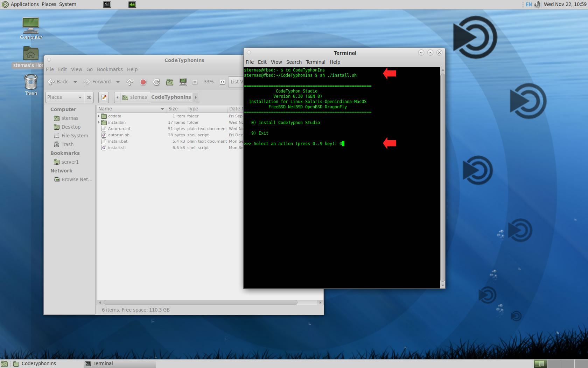Open Terminal window View menu
The image size is (588, 368).
(276, 62)
